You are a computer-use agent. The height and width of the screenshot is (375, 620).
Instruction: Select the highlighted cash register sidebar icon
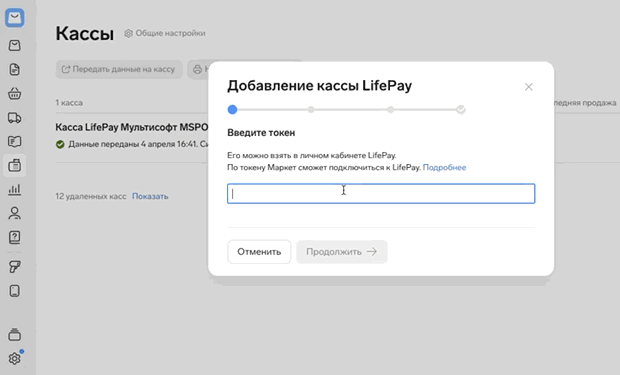pos(15,165)
